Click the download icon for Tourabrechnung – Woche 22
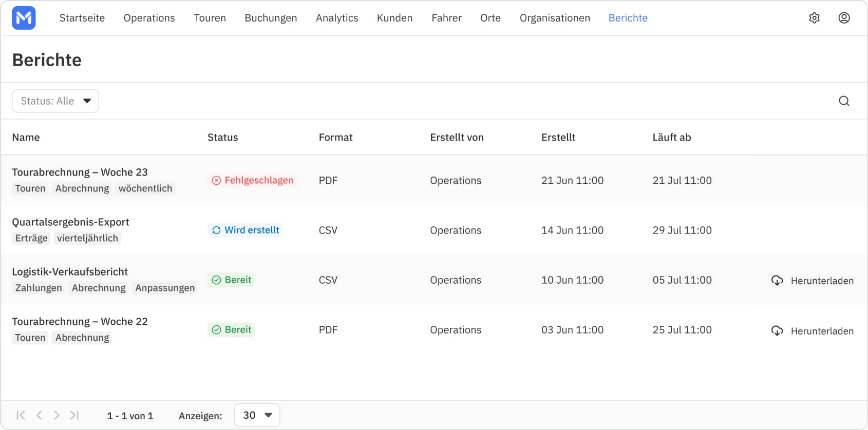The image size is (868, 430). 777,331
